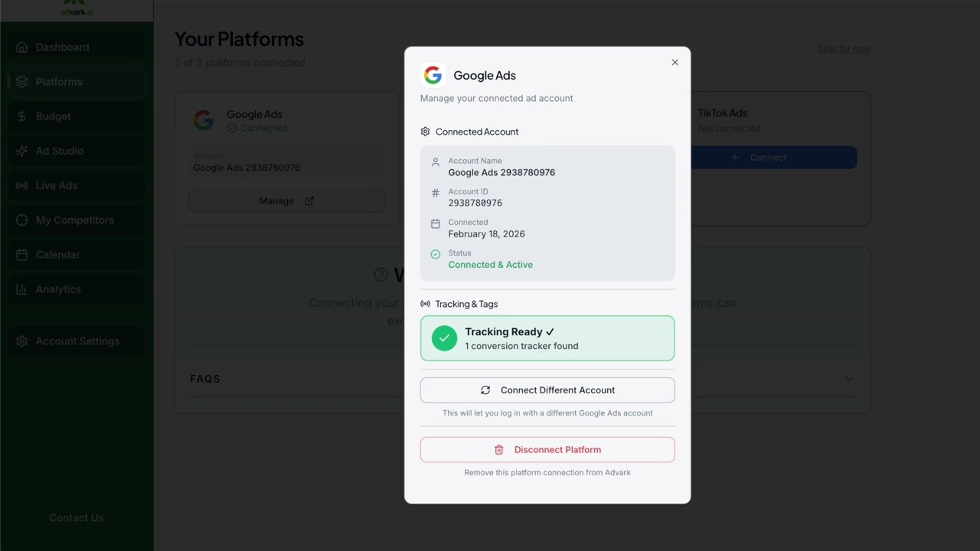This screenshot has width=980, height=551.
Task: Open Live Ads in sidebar
Action: click(x=77, y=185)
